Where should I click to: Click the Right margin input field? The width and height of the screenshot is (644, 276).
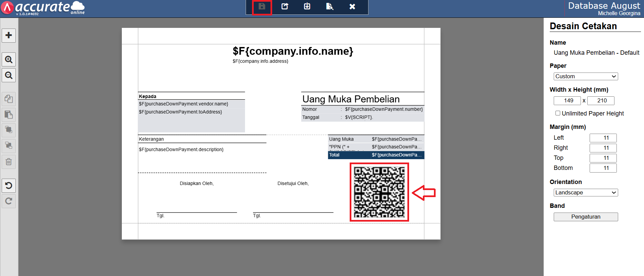click(x=603, y=148)
